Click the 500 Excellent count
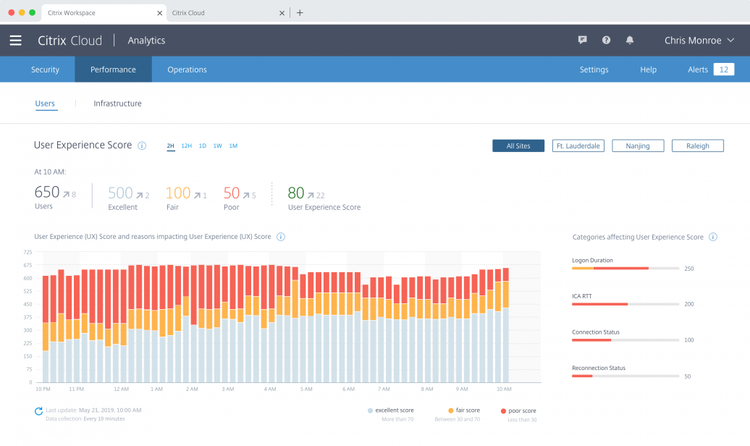This screenshot has width=750, height=446. (120, 193)
